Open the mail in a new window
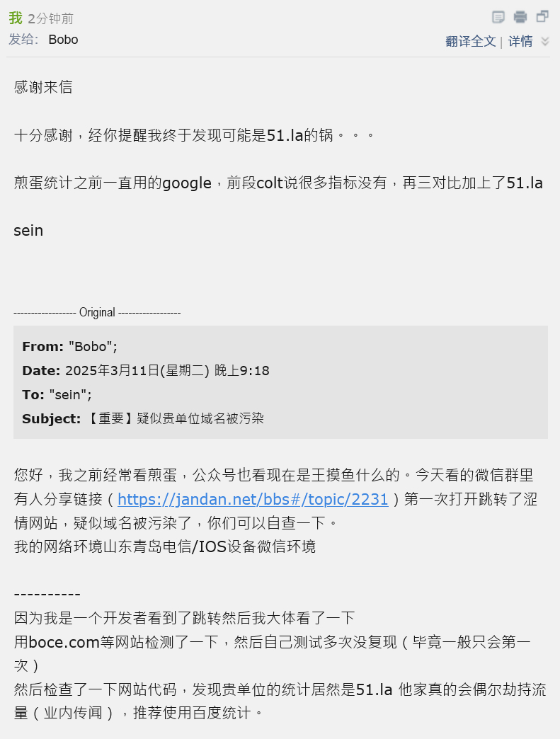Image resolution: width=560 pixels, height=739 pixels. click(x=542, y=16)
